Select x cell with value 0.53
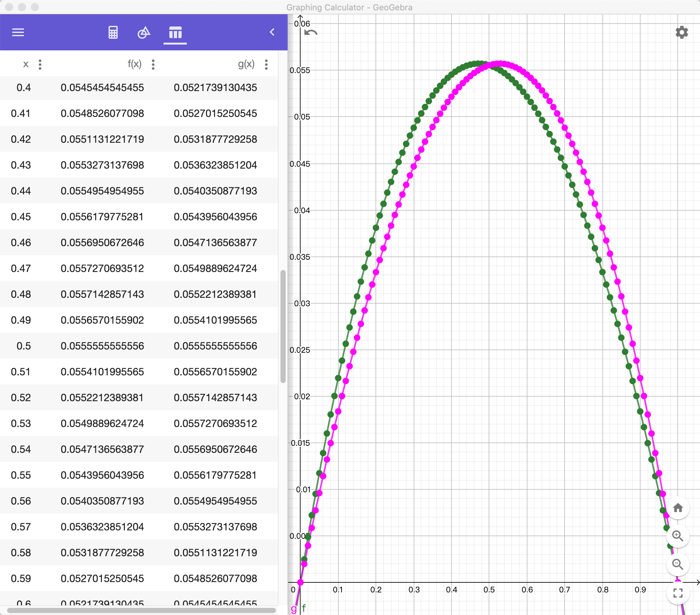The image size is (700, 615). tap(21, 423)
